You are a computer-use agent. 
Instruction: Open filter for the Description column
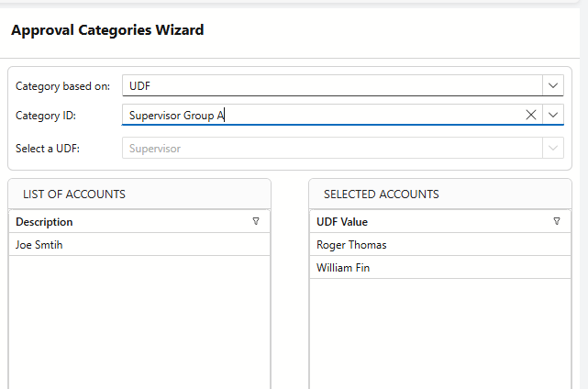(x=256, y=221)
